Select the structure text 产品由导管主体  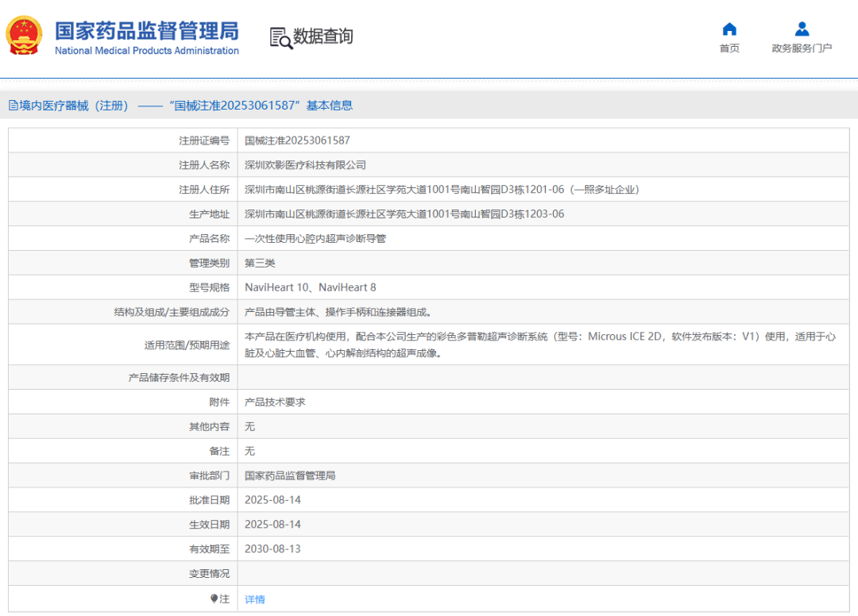tap(338, 312)
